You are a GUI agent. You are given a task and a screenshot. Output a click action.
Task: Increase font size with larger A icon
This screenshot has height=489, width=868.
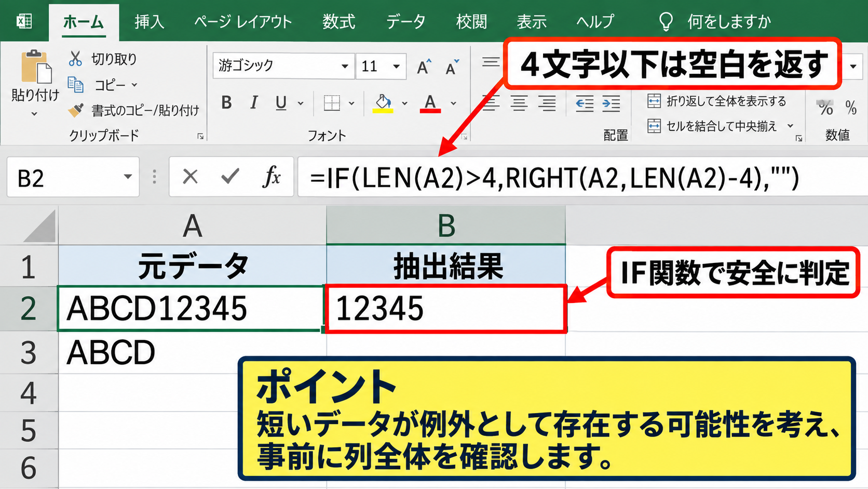[424, 67]
